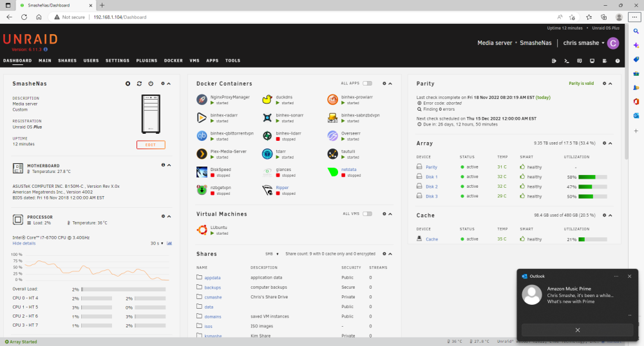
Task: Click the restart icon in SmasheNas panel
Action: [139, 84]
